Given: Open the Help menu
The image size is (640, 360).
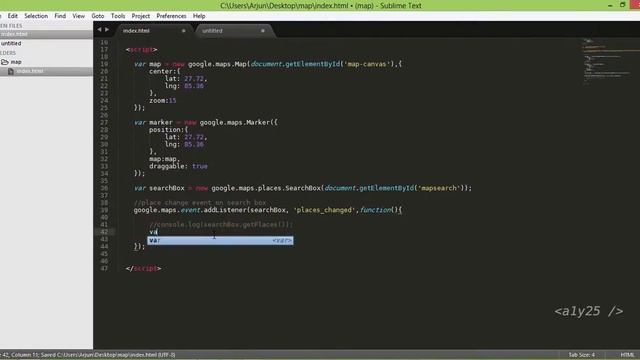Looking at the screenshot, I should [199, 16].
